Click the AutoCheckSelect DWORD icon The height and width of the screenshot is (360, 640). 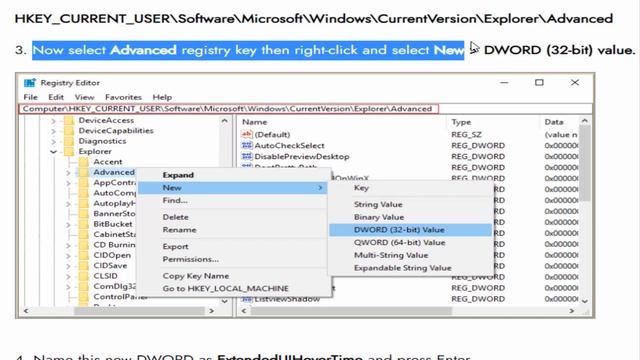point(247,145)
